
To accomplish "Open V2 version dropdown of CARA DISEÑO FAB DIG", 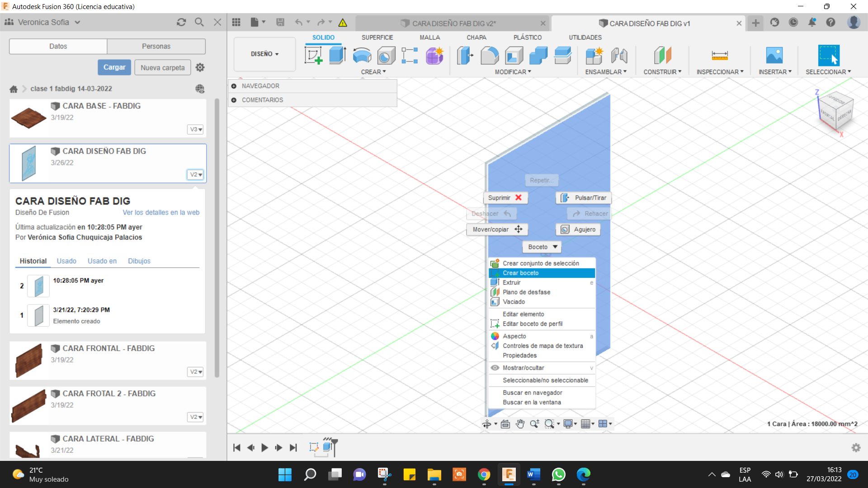I will pos(195,174).
